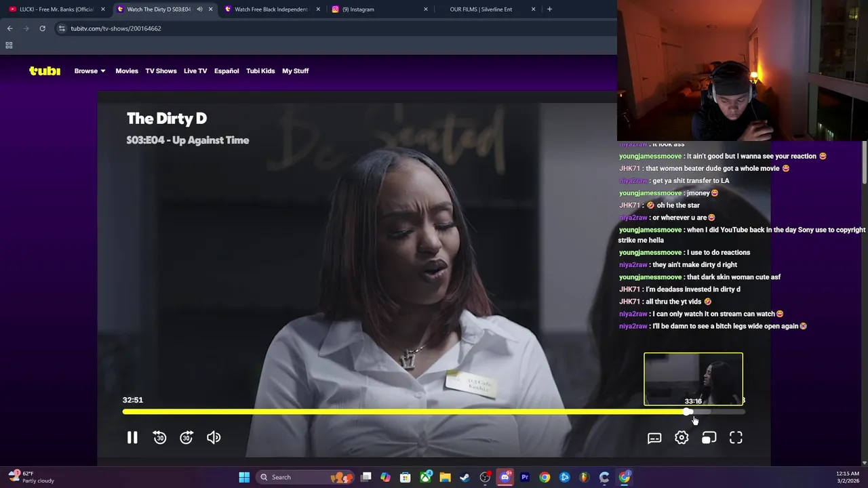Mute the Tubi player volume
Viewport: 868px width, 488px height.
click(214, 438)
